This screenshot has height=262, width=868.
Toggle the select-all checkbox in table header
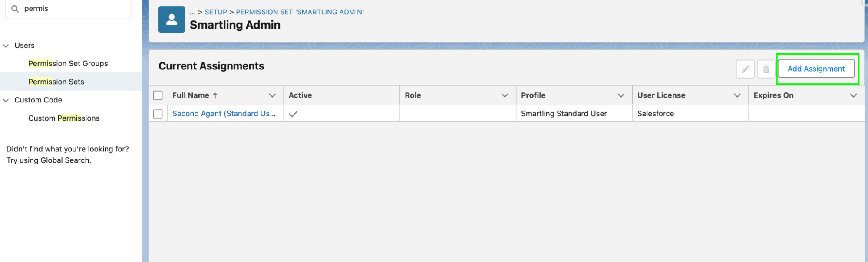(158, 95)
